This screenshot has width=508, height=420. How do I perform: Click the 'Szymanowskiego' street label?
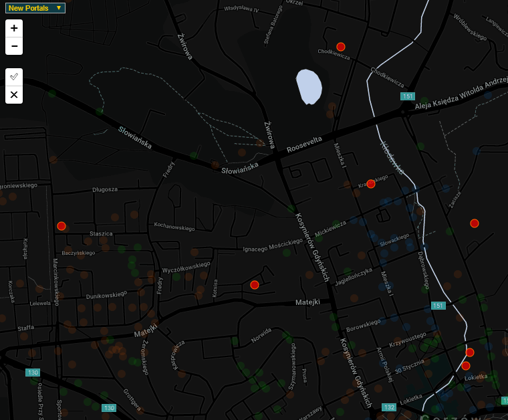coord(292,366)
